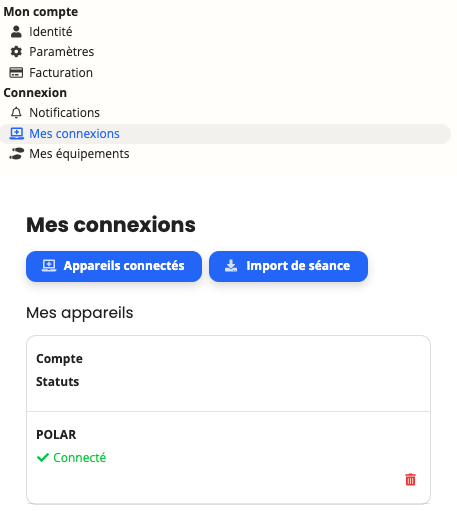Click the credit card icon for Facturation
The height and width of the screenshot is (511, 457).
[x=16, y=72]
